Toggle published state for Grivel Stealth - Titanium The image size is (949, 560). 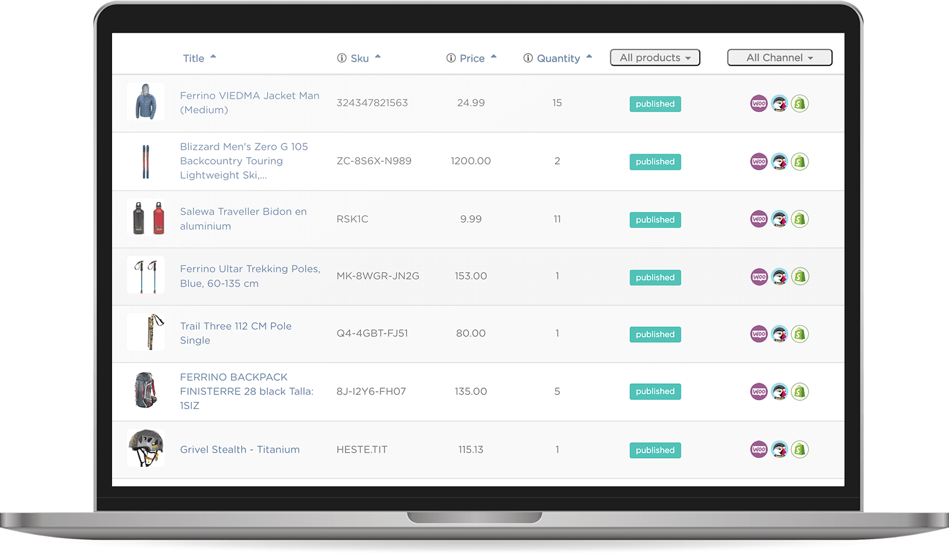tap(654, 450)
